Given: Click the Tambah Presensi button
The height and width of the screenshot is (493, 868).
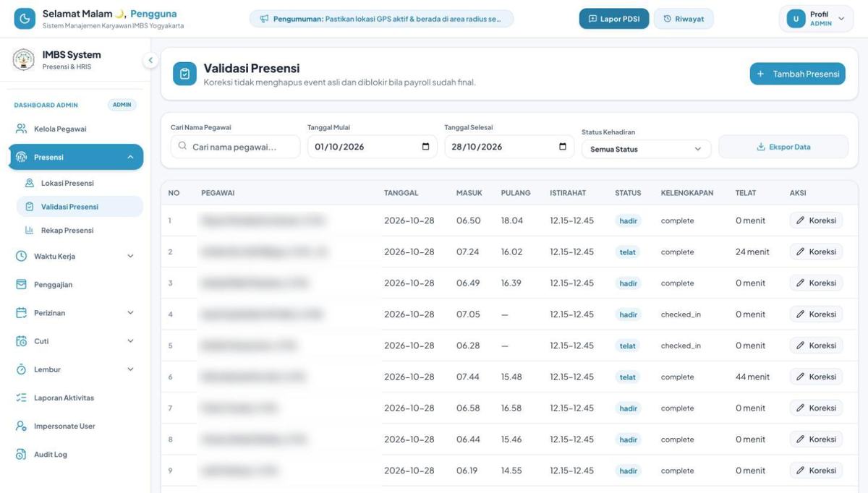Looking at the screenshot, I should pyautogui.click(x=797, y=74).
